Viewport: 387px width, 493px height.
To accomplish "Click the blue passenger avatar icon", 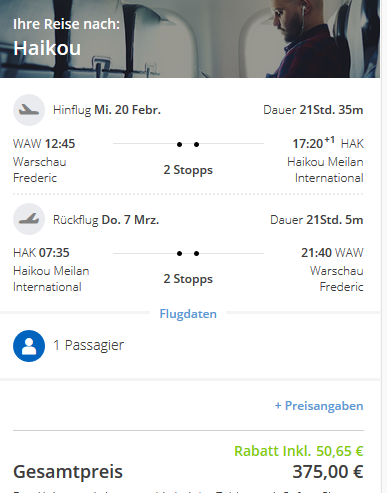I will [29, 346].
